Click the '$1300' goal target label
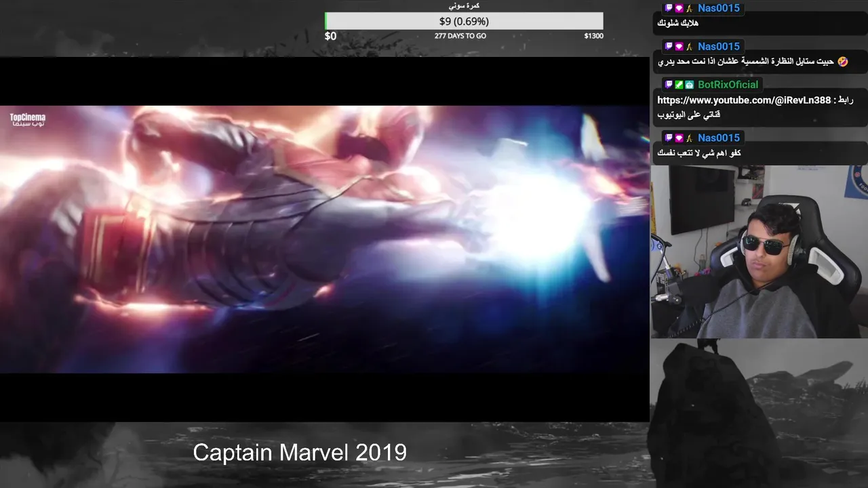The width and height of the screenshot is (868, 488). click(x=593, y=36)
